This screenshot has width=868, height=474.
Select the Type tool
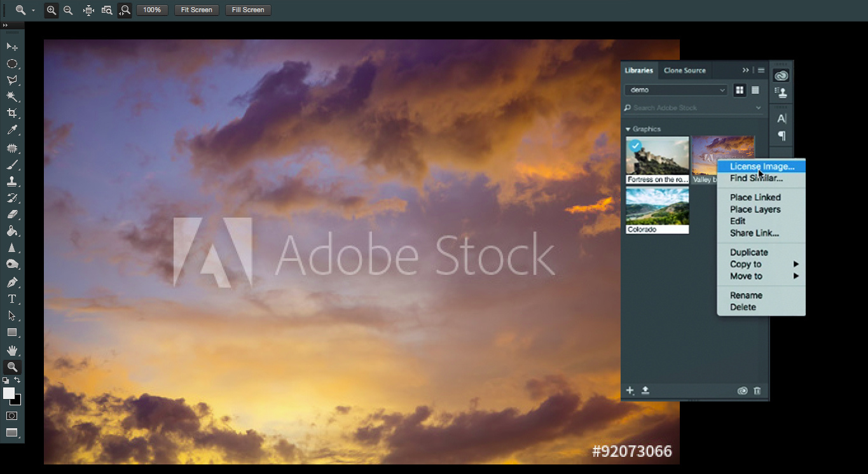11,299
